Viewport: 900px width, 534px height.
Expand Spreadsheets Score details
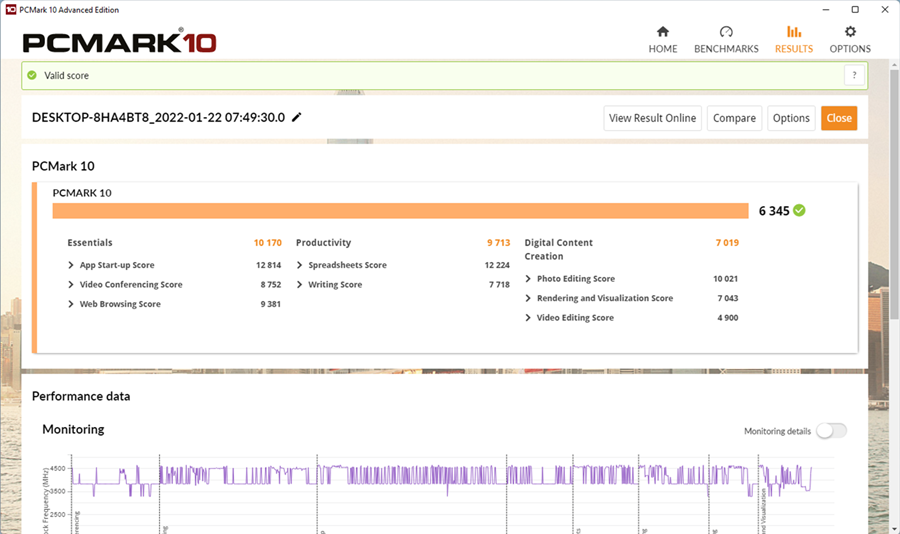300,265
